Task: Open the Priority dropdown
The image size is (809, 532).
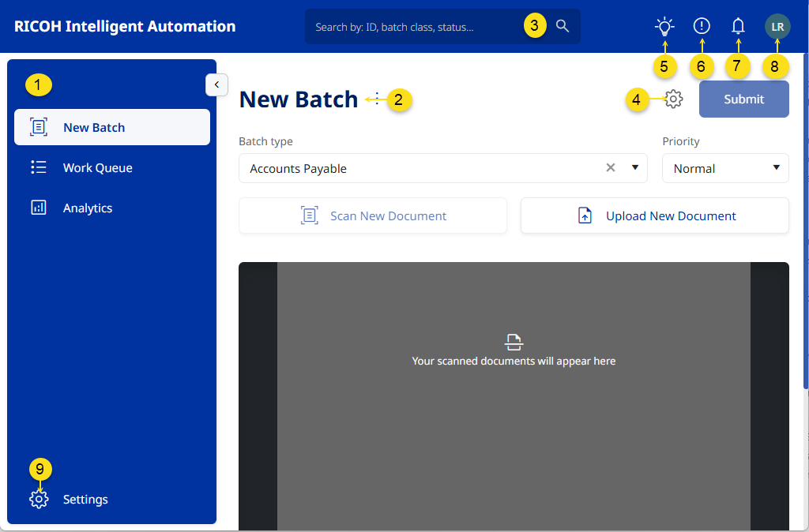Action: click(x=724, y=168)
